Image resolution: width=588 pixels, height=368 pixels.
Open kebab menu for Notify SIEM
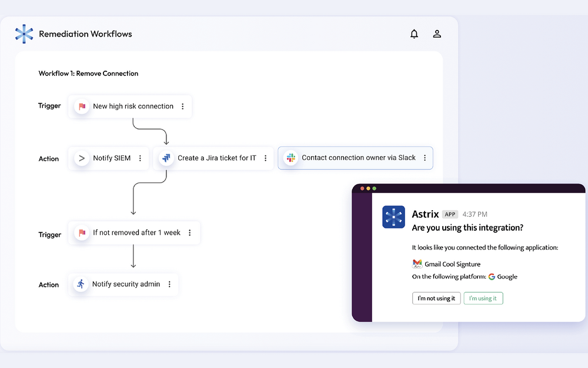click(140, 158)
